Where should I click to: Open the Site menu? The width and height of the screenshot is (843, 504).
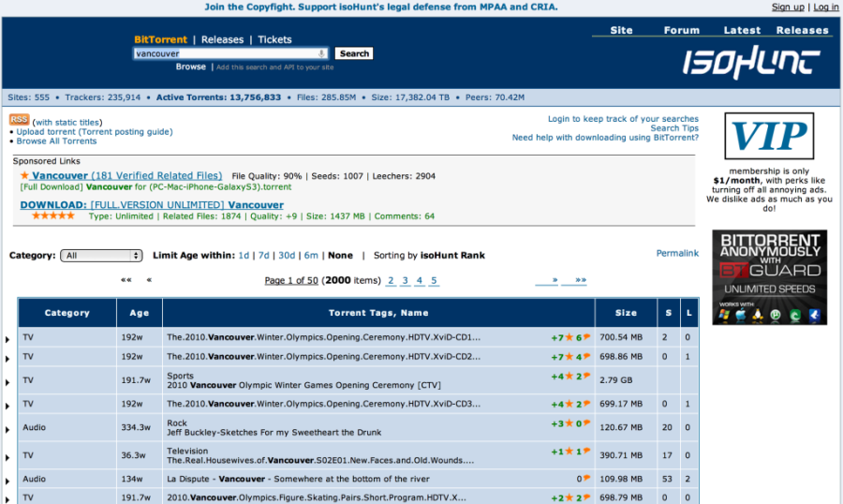click(621, 30)
